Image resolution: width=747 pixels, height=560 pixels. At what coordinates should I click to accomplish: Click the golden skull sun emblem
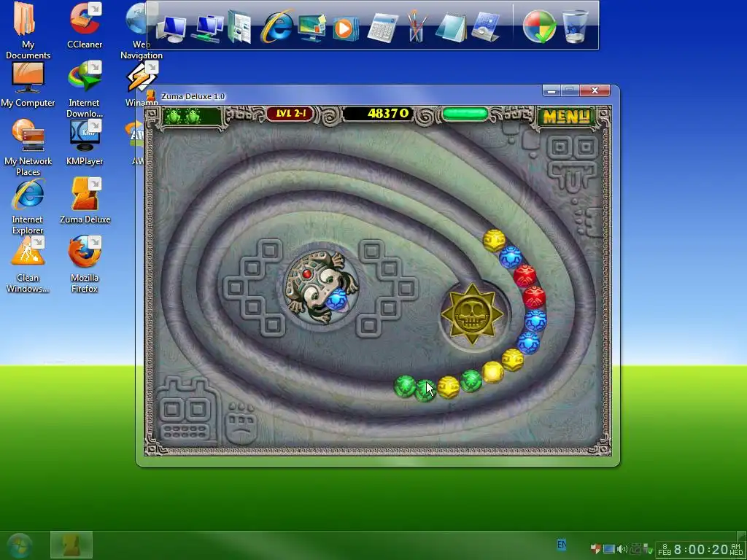pyautogui.click(x=472, y=314)
